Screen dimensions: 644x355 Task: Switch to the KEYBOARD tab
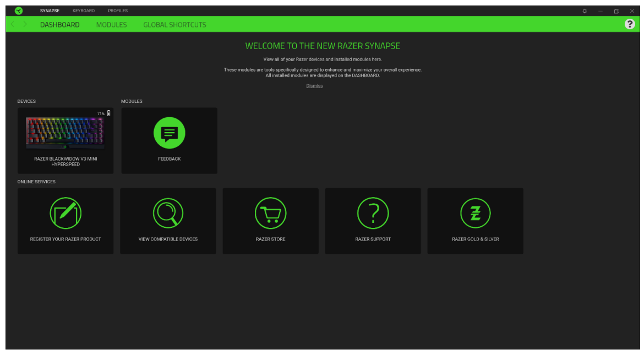pyautogui.click(x=85, y=10)
